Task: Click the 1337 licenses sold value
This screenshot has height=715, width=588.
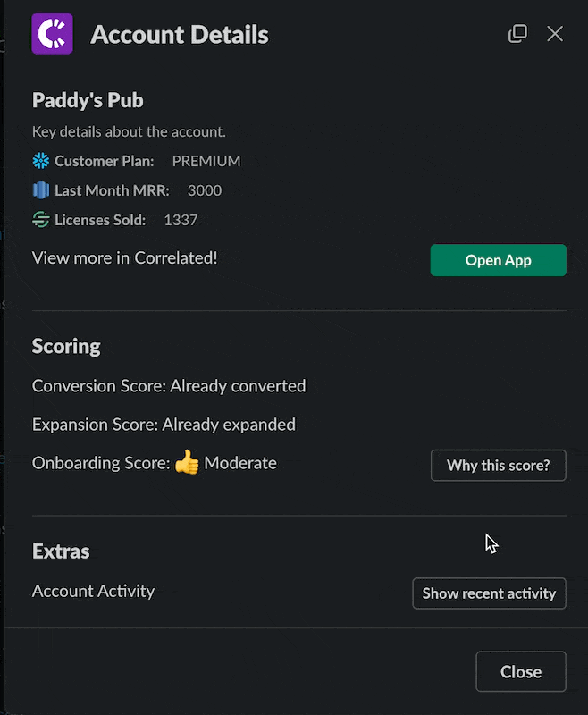Action: click(x=181, y=220)
